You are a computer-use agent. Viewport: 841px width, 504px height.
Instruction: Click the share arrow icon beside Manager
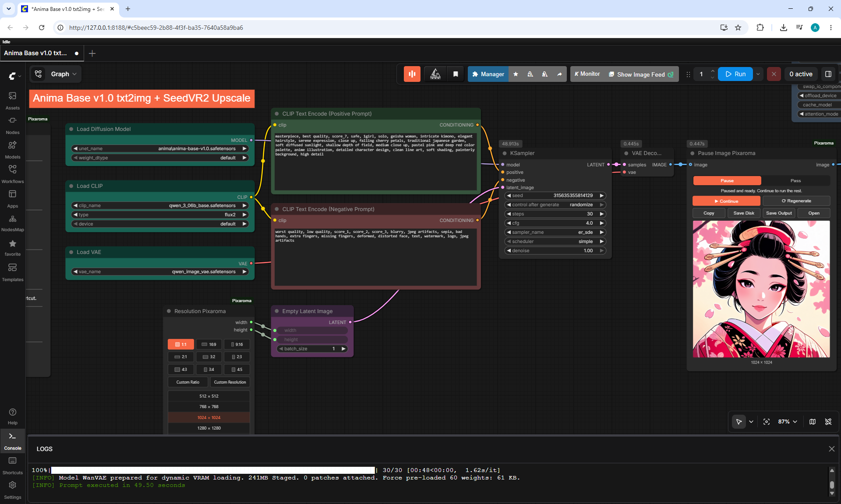(x=559, y=74)
